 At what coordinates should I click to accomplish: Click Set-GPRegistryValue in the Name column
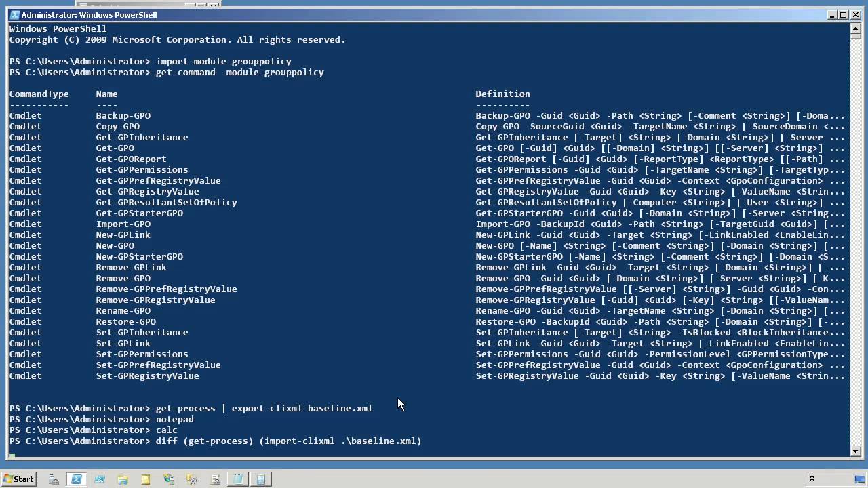[x=147, y=375]
